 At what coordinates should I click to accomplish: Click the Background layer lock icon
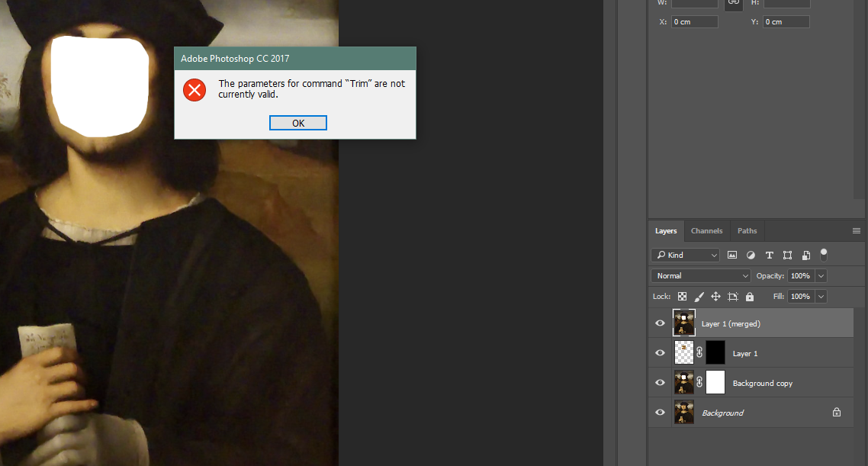[837, 413]
